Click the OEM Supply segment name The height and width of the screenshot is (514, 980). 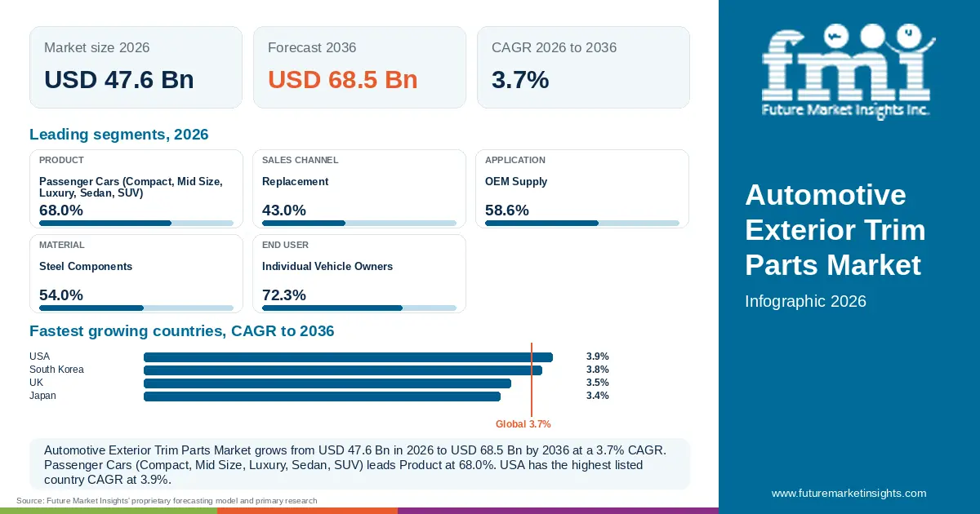[x=516, y=181]
